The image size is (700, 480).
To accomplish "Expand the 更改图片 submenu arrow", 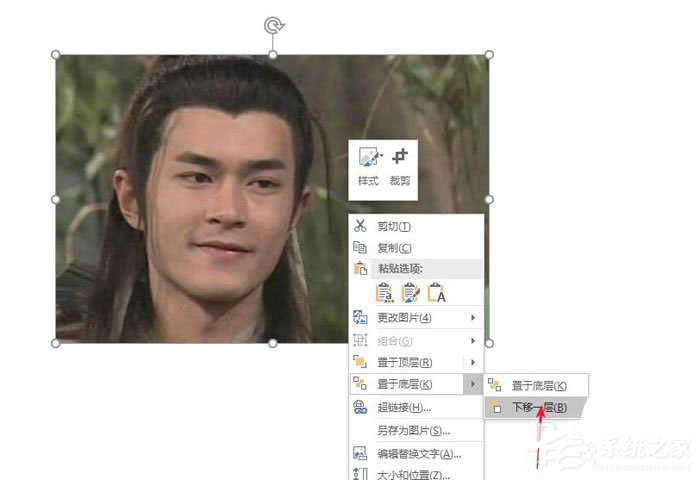I will pos(472,318).
